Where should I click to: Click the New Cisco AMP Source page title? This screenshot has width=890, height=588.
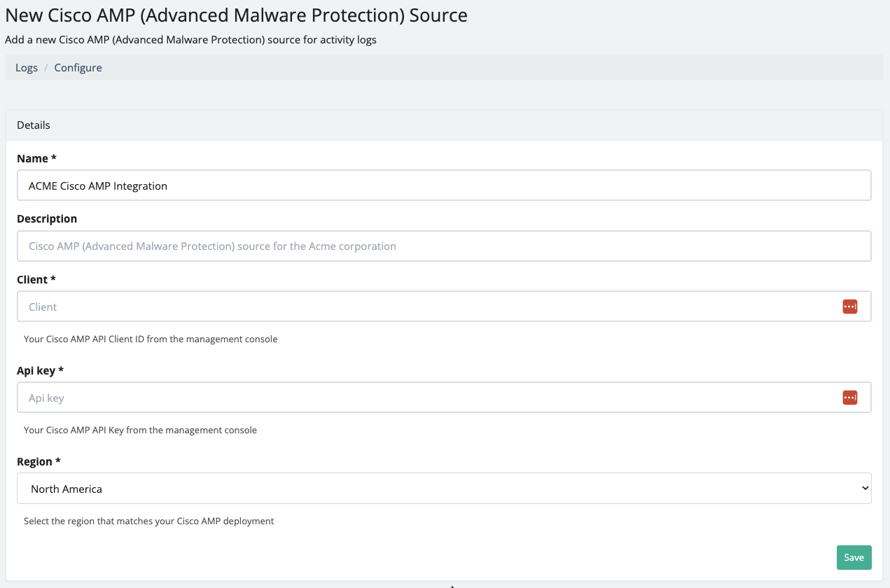(236, 15)
